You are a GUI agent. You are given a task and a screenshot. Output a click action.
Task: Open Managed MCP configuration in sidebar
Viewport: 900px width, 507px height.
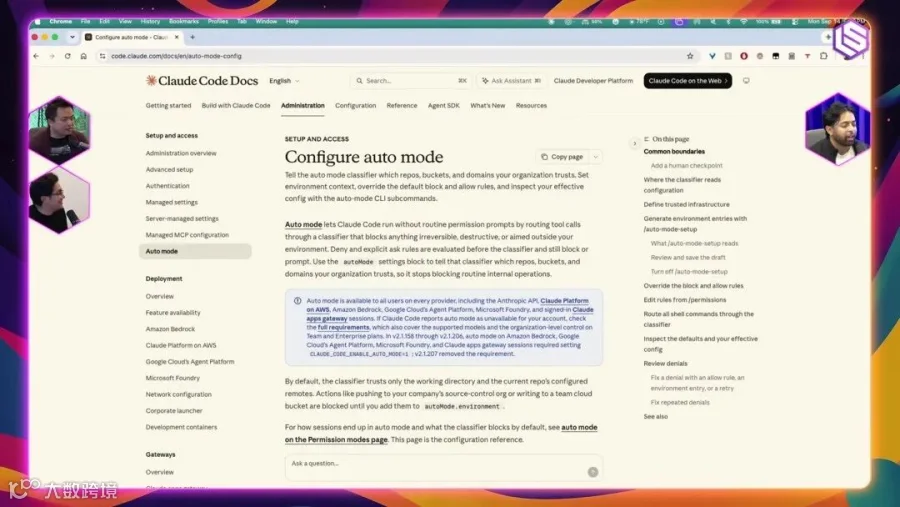click(x=187, y=235)
